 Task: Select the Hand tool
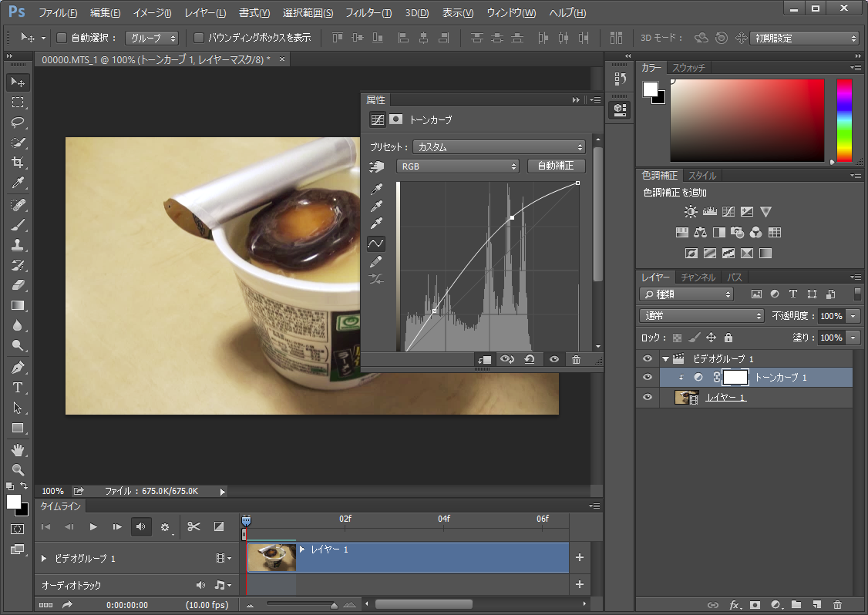click(x=18, y=449)
